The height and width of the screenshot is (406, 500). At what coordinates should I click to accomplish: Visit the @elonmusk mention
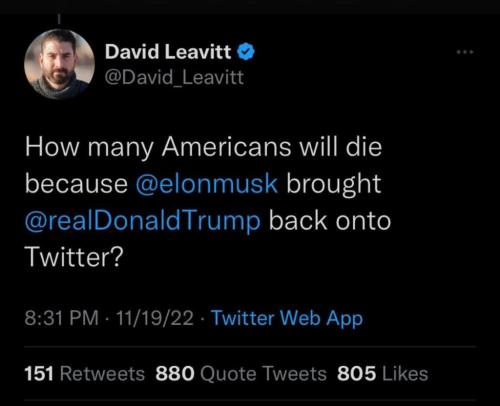(x=207, y=184)
